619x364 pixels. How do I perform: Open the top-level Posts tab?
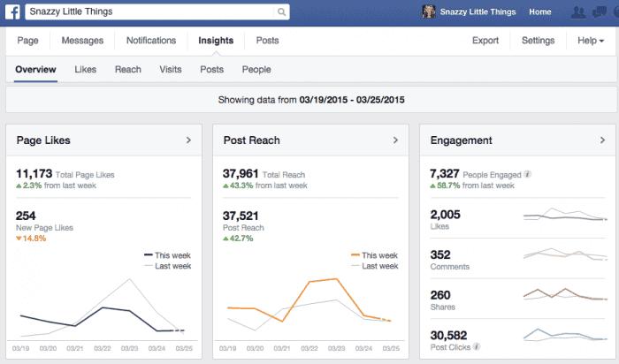pyautogui.click(x=267, y=41)
